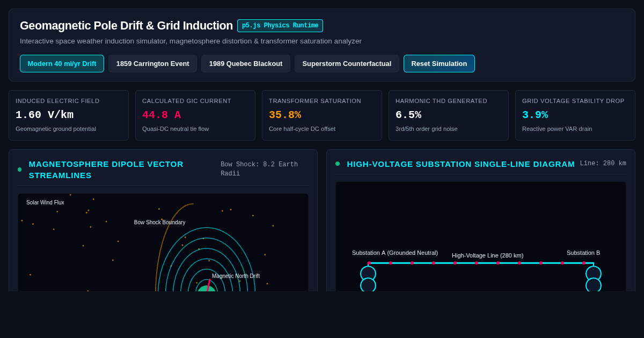Screen dimensions: 644x338
Task: Click the Substation B transformer symbol
Action: click(594, 279)
